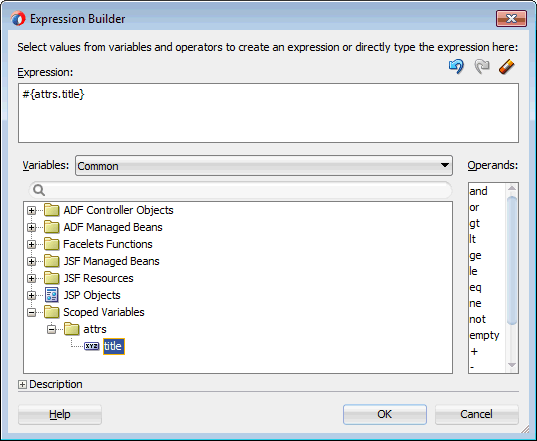
Task: Expand the JSF Managed Beans node
Action: (x=32, y=261)
